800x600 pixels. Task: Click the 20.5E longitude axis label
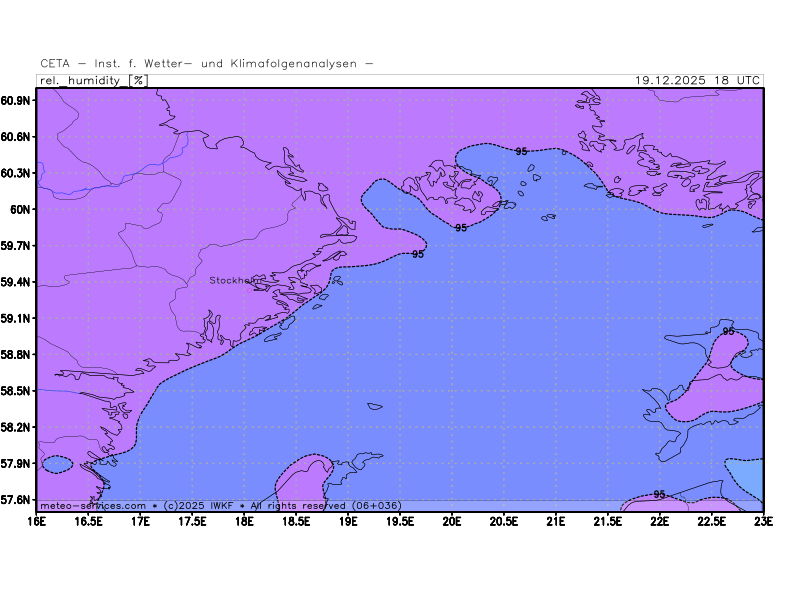click(504, 520)
